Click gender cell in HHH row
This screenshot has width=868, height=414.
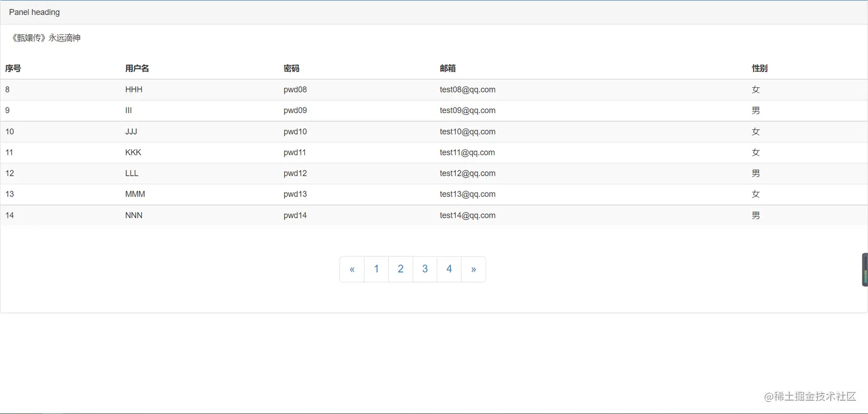point(755,90)
